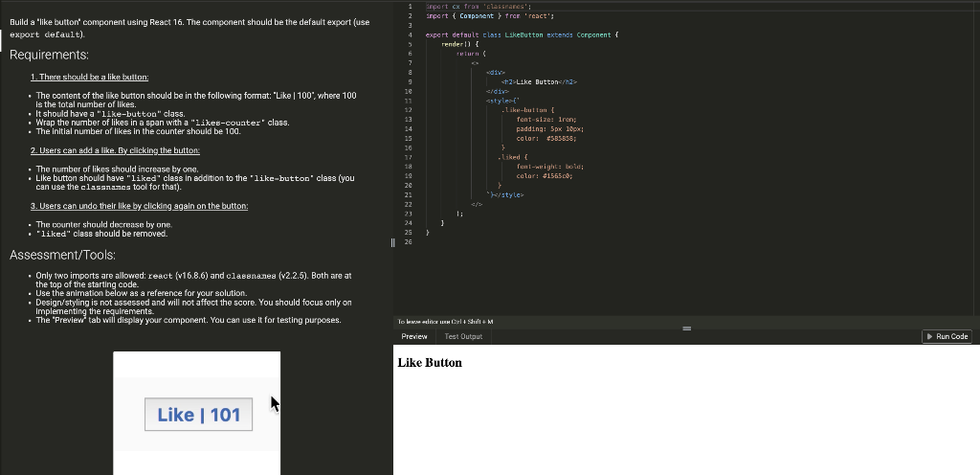Image resolution: width=980 pixels, height=475 pixels.
Task: Click the '.liked {' CSS selector line
Action: click(x=513, y=157)
